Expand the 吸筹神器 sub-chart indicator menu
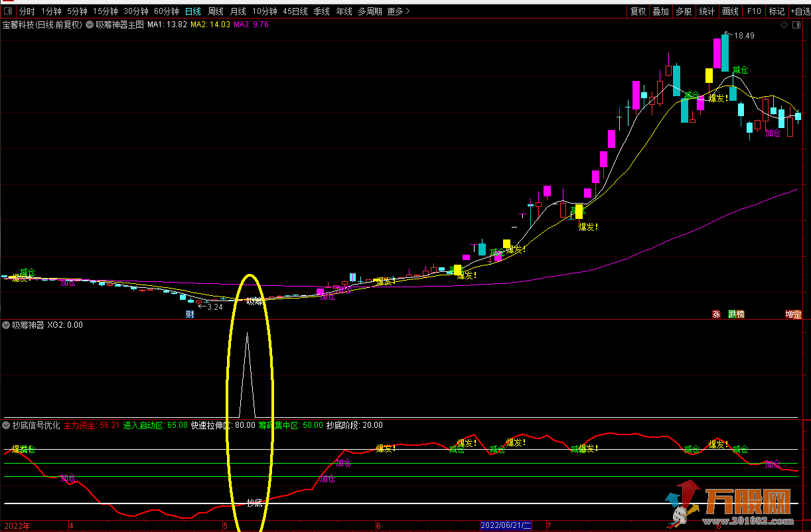 [7, 326]
